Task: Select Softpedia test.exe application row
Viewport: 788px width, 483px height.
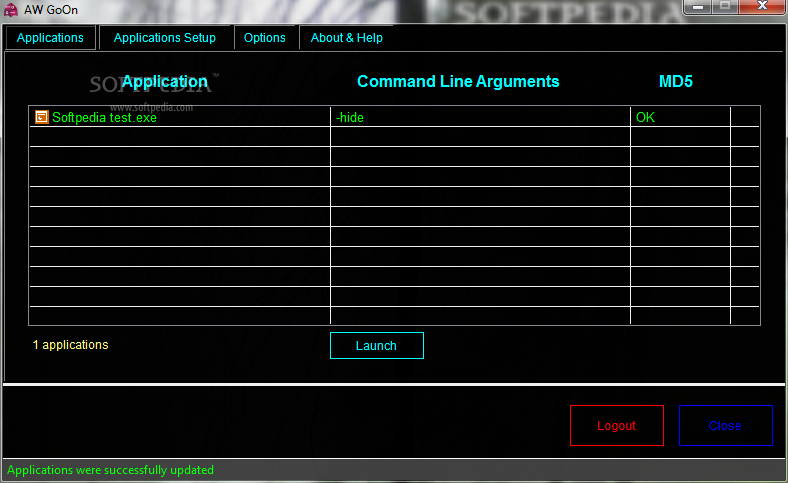Action: coord(394,117)
